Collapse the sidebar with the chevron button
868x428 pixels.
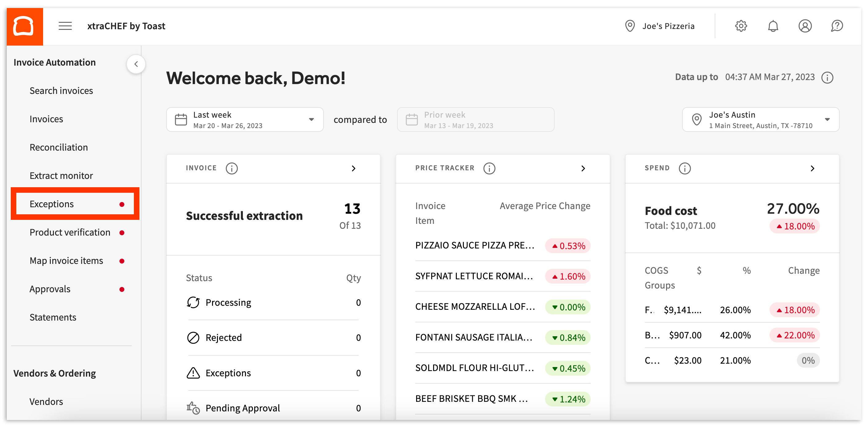coord(136,64)
